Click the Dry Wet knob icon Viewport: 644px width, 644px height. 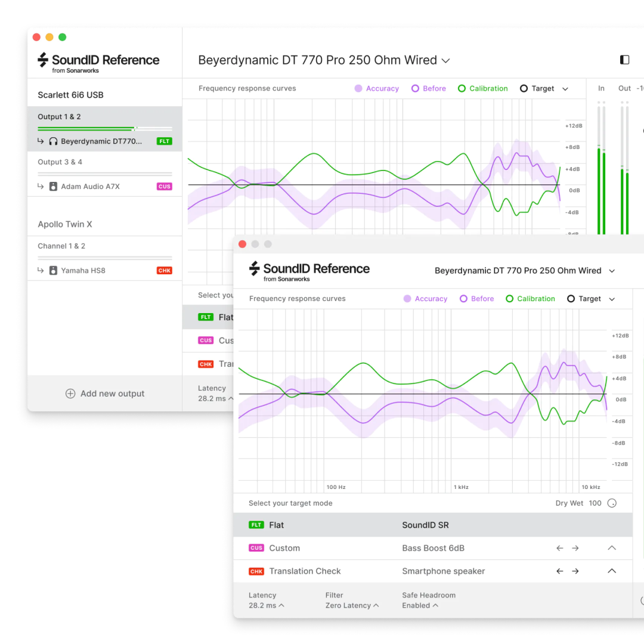click(612, 503)
